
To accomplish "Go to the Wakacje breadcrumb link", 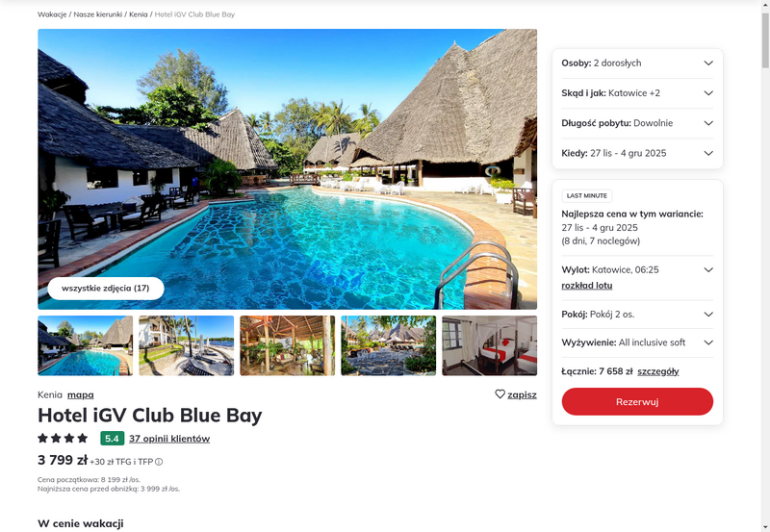I will pos(52,14).
